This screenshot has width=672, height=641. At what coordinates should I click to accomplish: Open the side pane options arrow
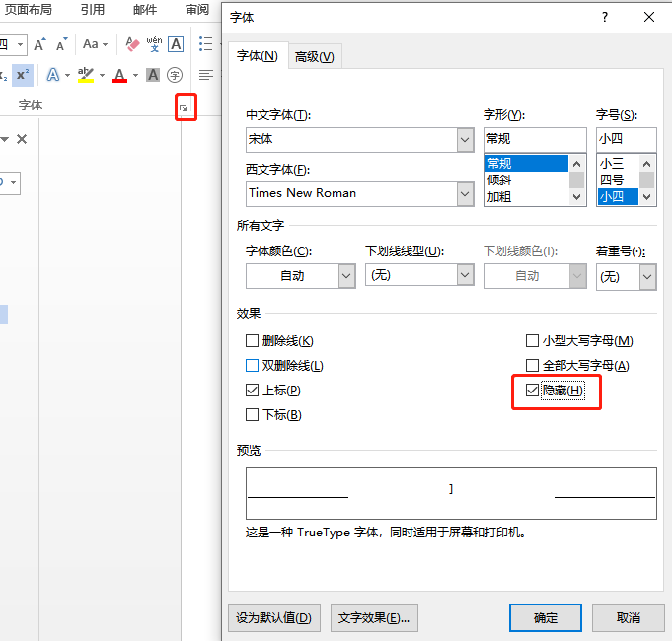point(5,139)
